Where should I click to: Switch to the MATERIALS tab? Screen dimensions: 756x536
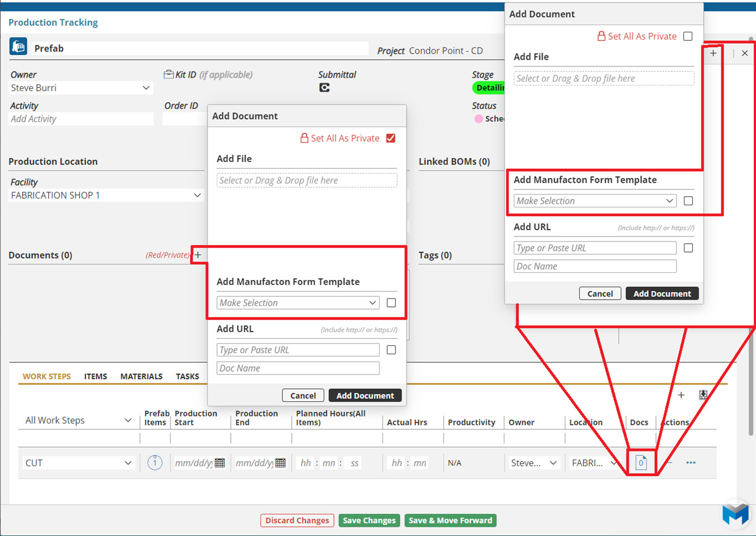point(141,376)
